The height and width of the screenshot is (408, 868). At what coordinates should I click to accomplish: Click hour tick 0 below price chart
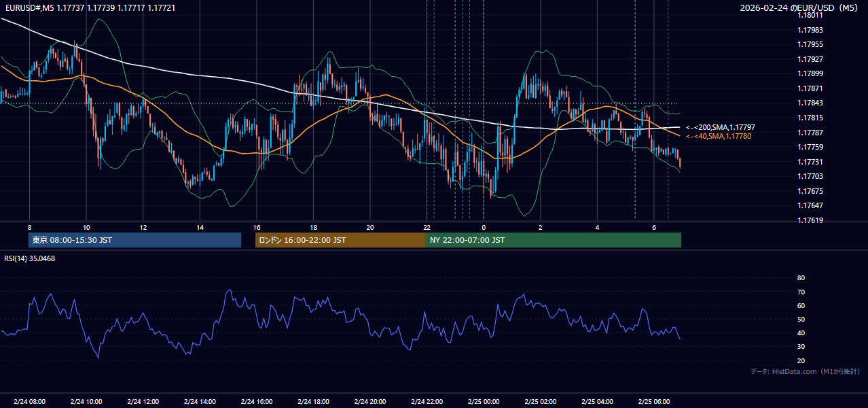[484, 227]
